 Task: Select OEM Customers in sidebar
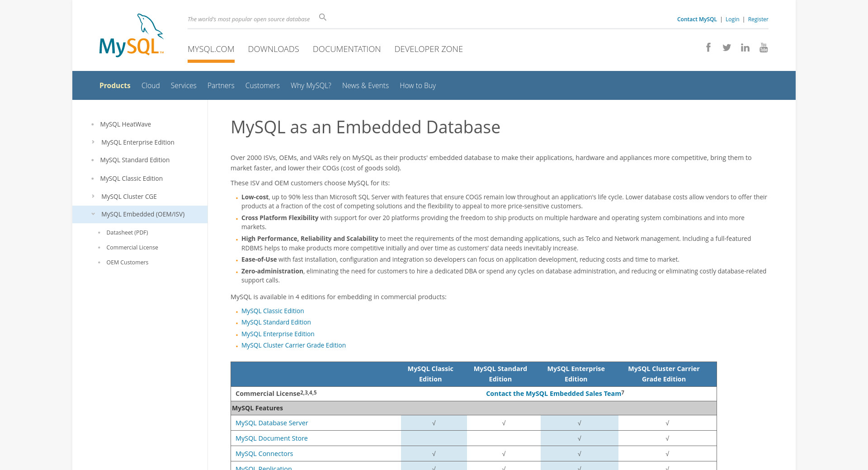point(127,262)
